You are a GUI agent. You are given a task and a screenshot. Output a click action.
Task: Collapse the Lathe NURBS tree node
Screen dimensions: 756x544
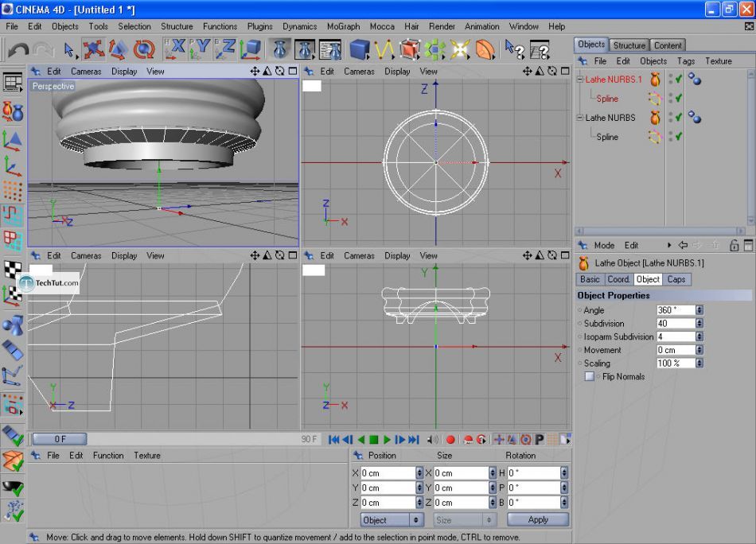point(580,118)
